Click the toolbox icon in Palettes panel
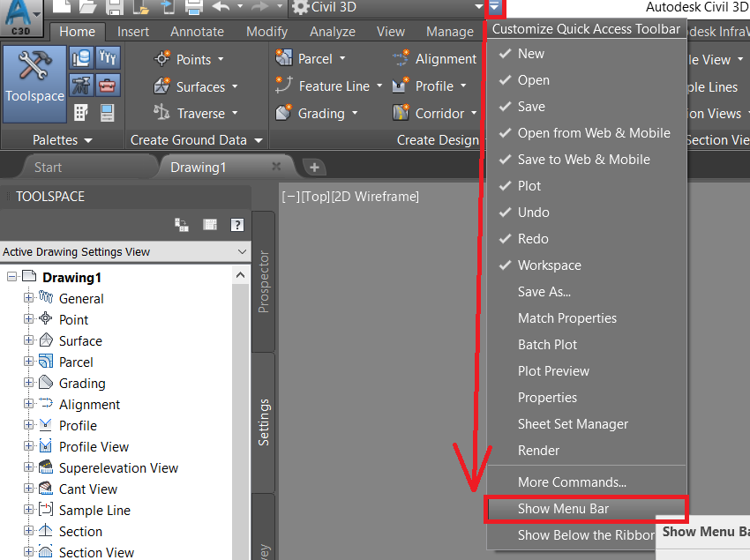750x560 pixels. pyautogui.click(x=108, y=86)
